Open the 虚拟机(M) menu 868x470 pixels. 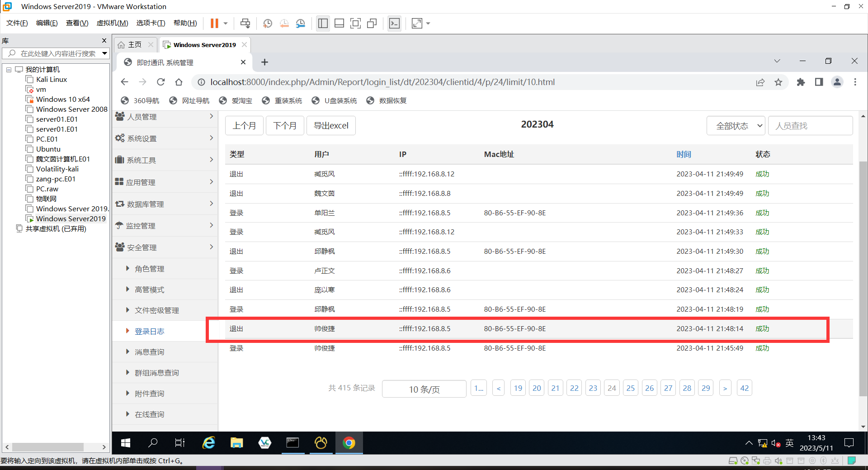pos(112,23)
